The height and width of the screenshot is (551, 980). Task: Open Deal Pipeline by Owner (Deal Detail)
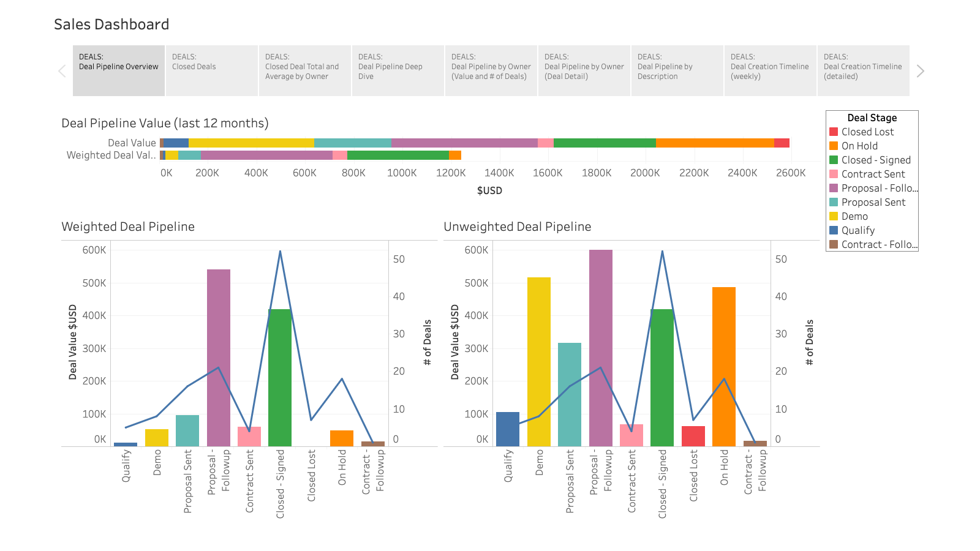coord(584,70)
